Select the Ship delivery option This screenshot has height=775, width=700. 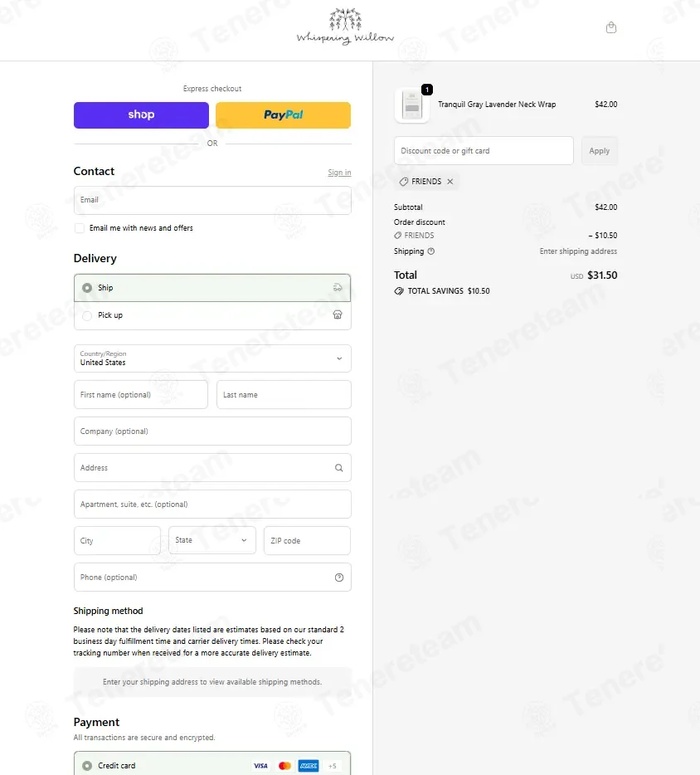click(x=87, y=288)
